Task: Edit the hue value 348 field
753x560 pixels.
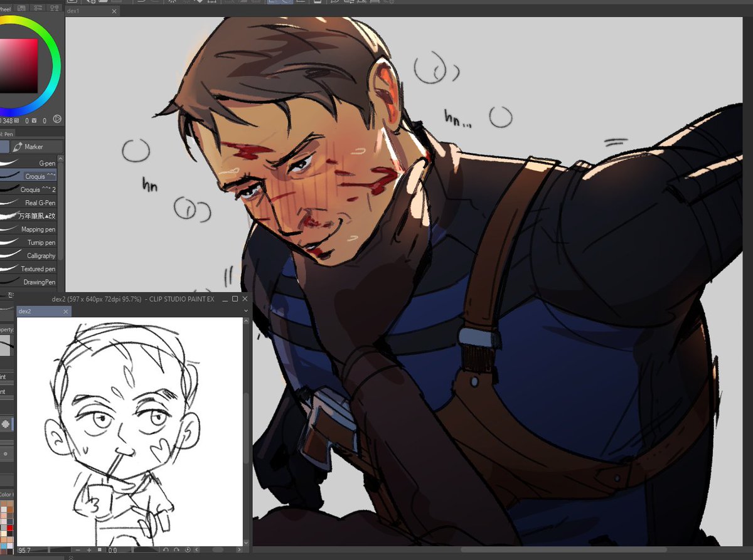Action: (8, 120)
